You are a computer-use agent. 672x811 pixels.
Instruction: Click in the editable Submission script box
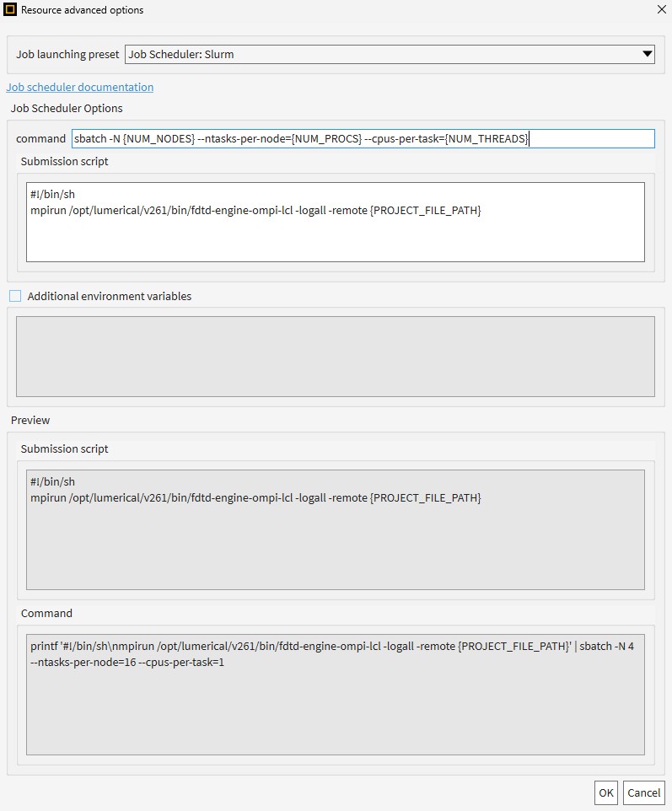tap(336, 222)
